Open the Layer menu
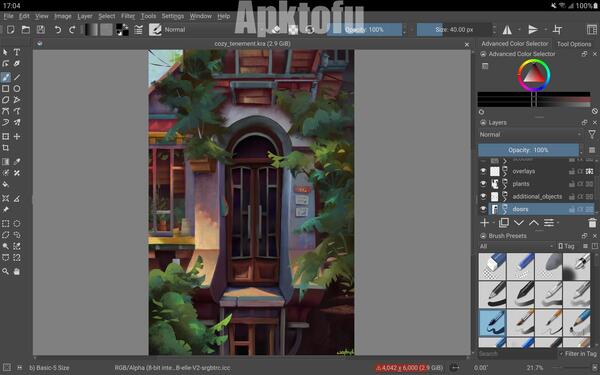Screen dimensions: 600x375 (85, 16)
